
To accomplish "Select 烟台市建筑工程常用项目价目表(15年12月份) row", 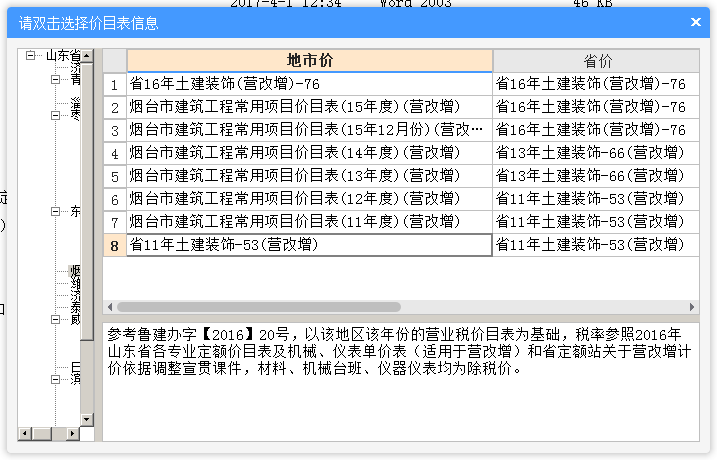I will click(310, 130).
